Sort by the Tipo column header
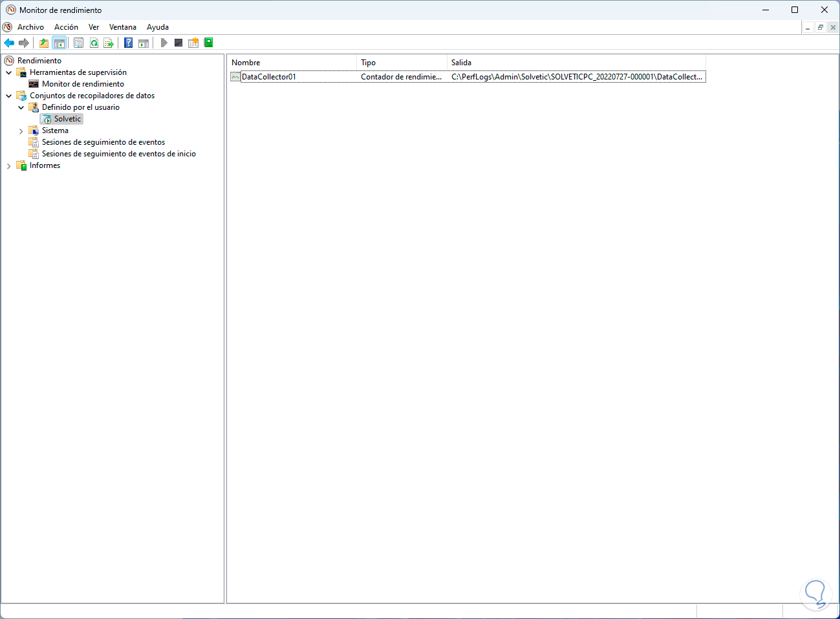This screenshot has height=619, width=840. (x=402, y=63)
